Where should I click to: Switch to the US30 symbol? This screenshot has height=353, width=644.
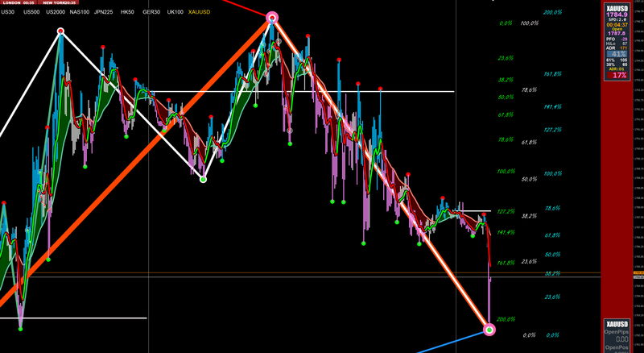[x=8, y=12]
